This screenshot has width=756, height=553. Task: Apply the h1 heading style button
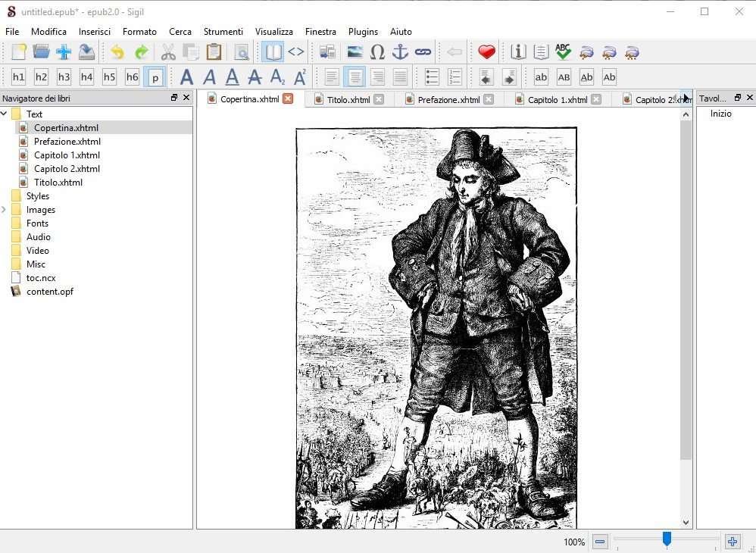click(18, 77)
